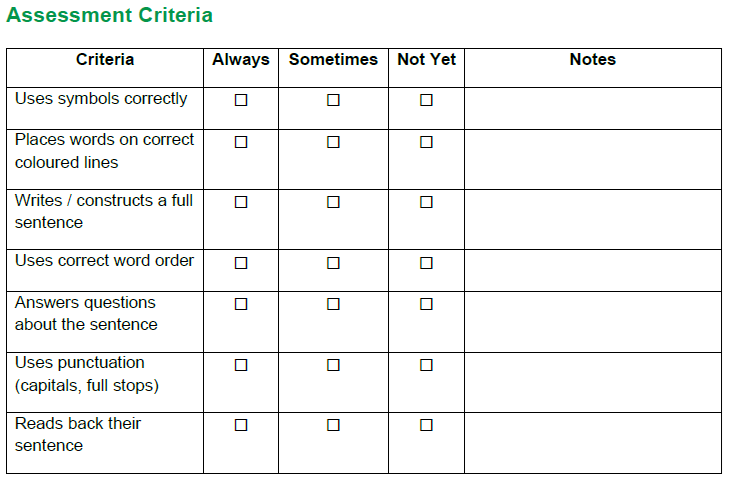Mark Not Yet for Uses symbols correctly
The image size is (730, 482).
[x=426, y=100]
